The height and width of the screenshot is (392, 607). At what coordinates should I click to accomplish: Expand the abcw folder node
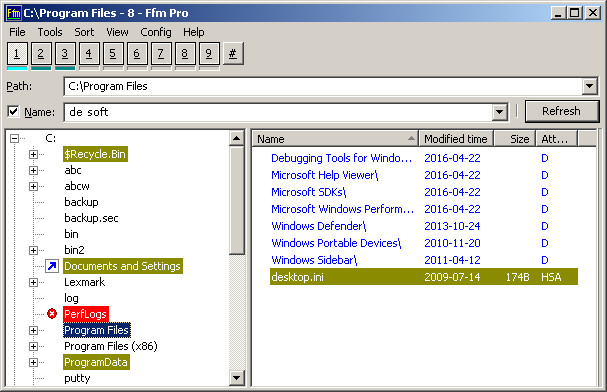click(33, 187)
